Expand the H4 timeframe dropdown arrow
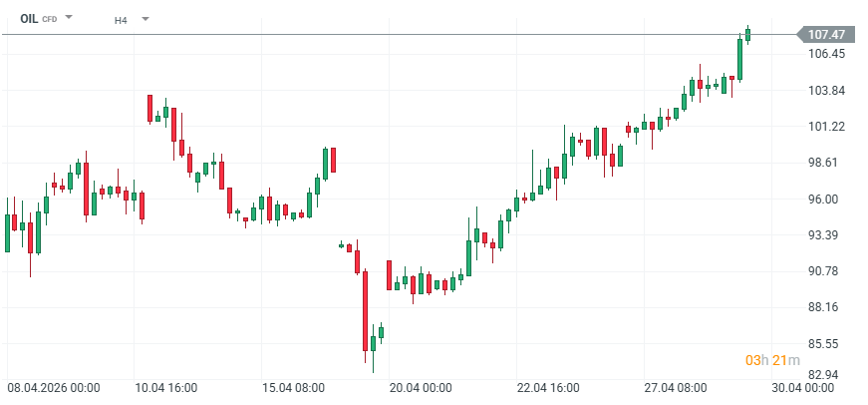Screen dimensions: 868x405 [x=145, y=19]
